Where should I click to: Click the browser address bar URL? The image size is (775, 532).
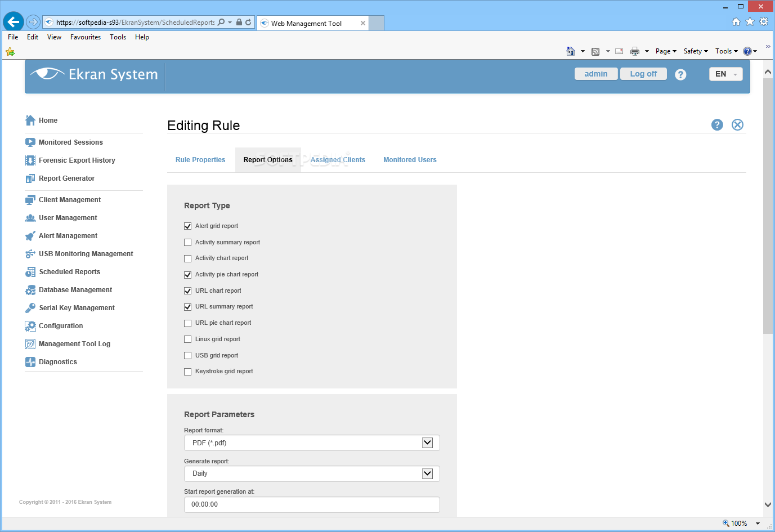point(135,23)
